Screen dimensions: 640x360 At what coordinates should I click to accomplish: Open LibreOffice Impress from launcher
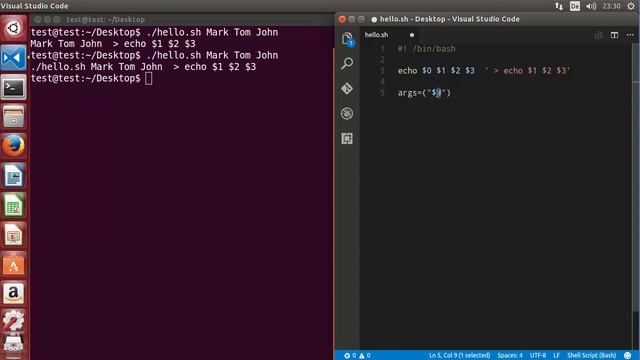tap(13, 234)
